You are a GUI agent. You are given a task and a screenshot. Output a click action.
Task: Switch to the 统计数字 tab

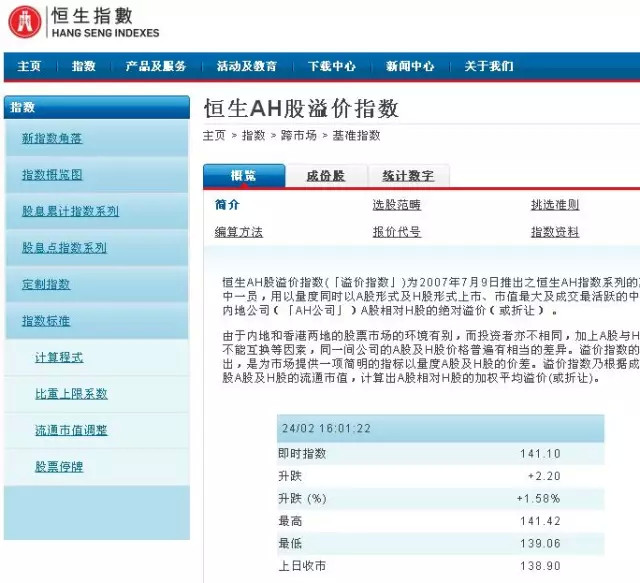[408, 176]
